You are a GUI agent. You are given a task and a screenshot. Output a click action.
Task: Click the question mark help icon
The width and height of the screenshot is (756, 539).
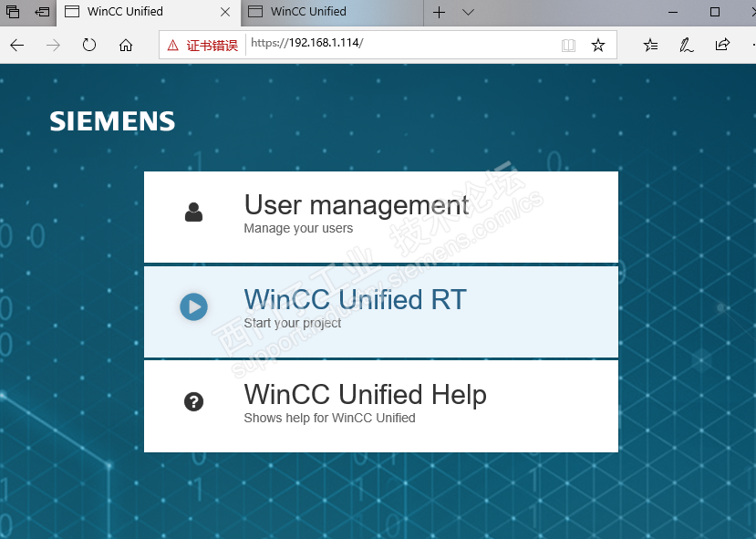[x=194, y=401]
